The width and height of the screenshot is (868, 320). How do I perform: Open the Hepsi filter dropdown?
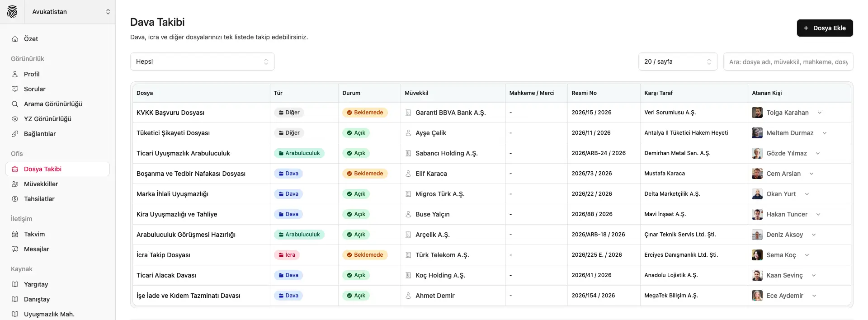pos(202,61)
